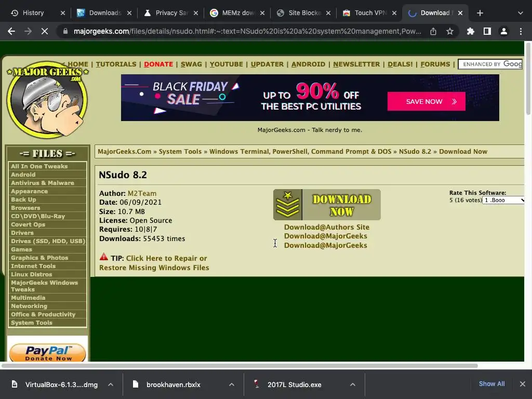Select Linux Distros file category
Screen dimensions: 532x399
click(x=31, y=274)
